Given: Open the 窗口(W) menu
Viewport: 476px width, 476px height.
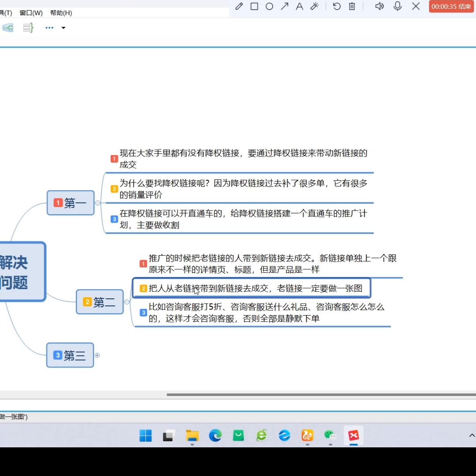Looking at the screenshot, I should coord(31,13).
